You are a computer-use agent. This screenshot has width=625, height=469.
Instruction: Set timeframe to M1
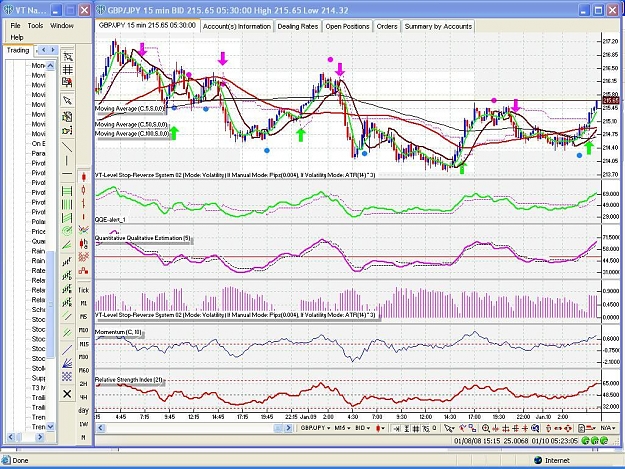click(84, 303)
